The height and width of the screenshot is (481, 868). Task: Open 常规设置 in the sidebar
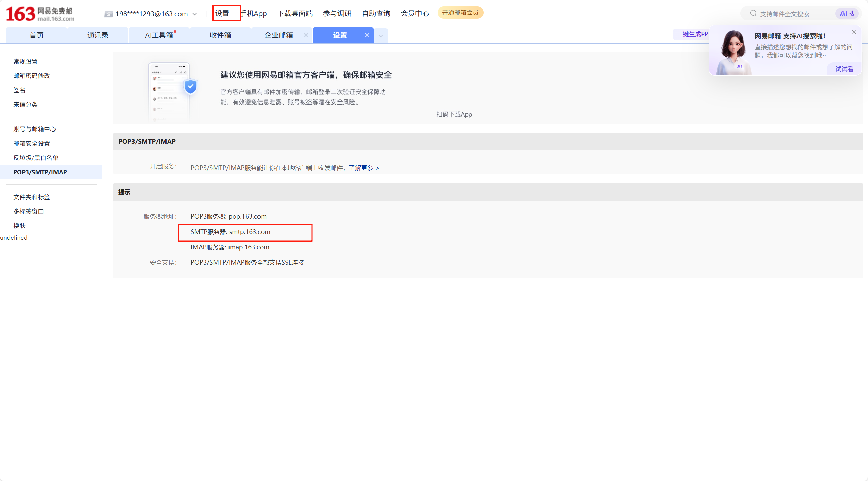[26, 61]
